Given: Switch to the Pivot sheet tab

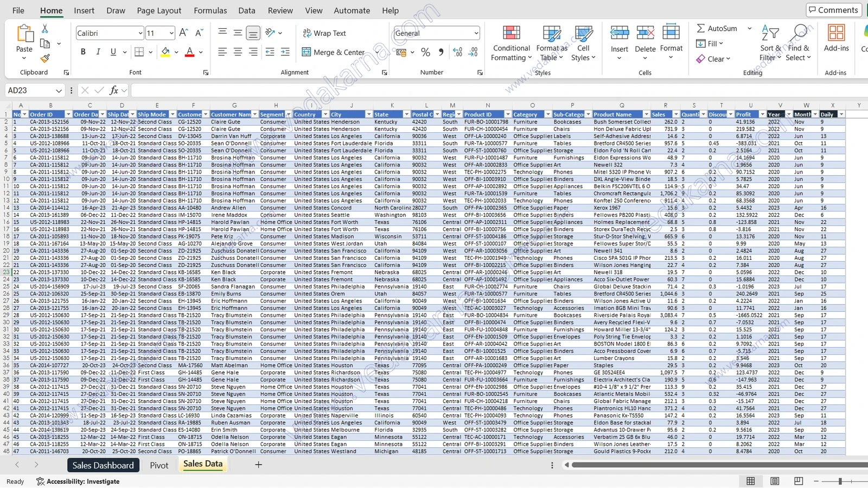Looking at the screenshot, I should [159, 465].
